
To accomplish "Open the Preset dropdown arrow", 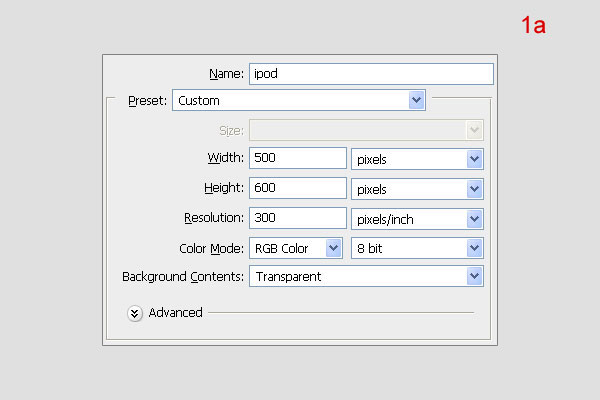I will 416,100.
